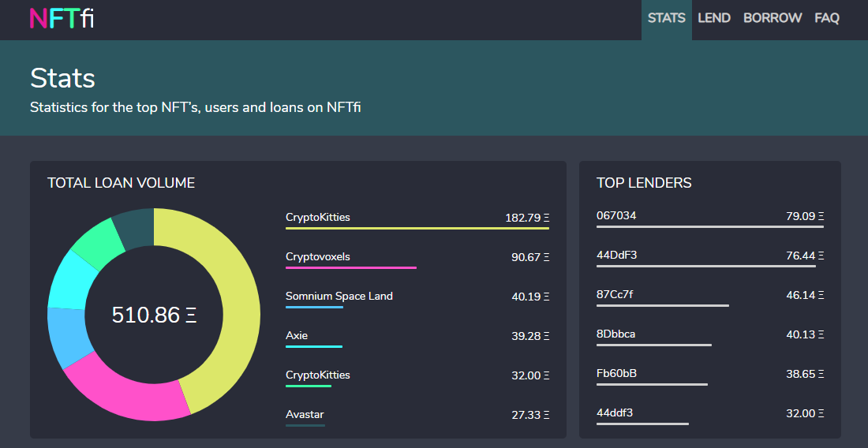Select the CryptoKitties 32.00 row label
The image size is (868, 448).
(318, 375)
